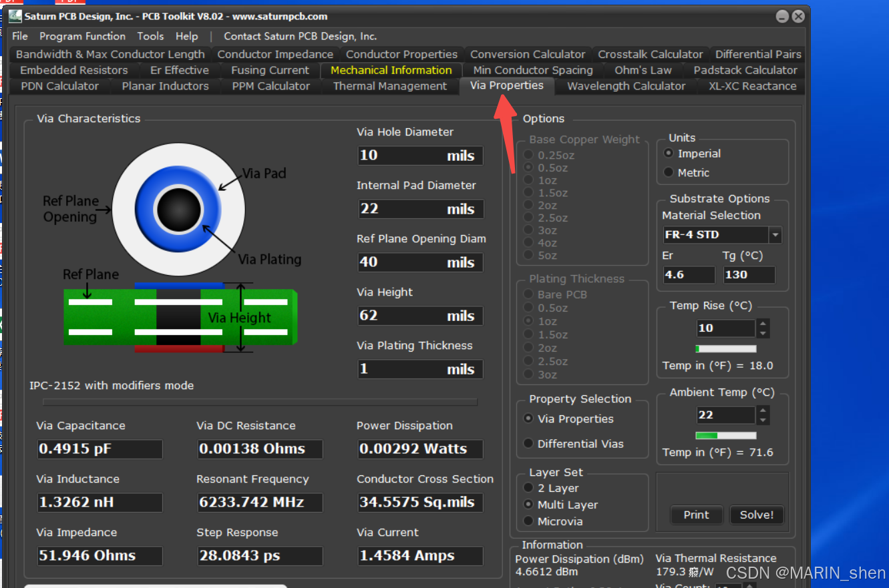Click the Tg (°C) value field
889x588 pixels.
(749, 274)
